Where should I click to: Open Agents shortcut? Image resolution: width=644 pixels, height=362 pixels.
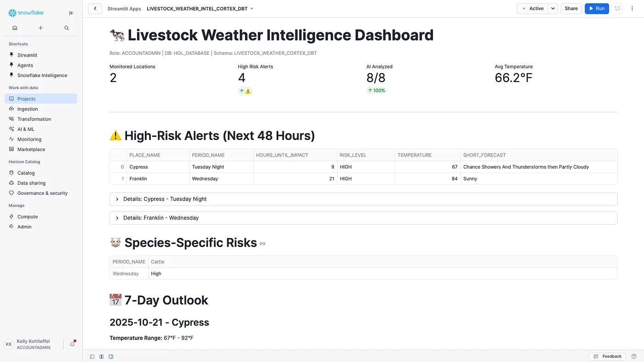(25, 65)
